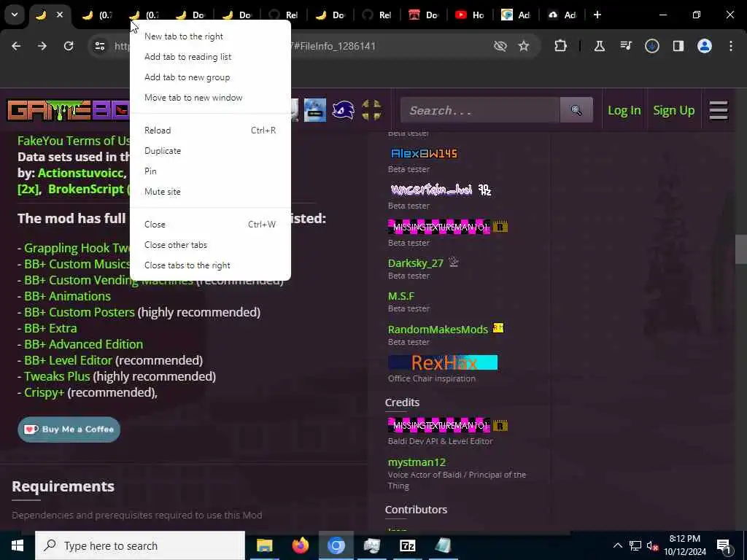Click Reload in the context menu

point(210,130)
